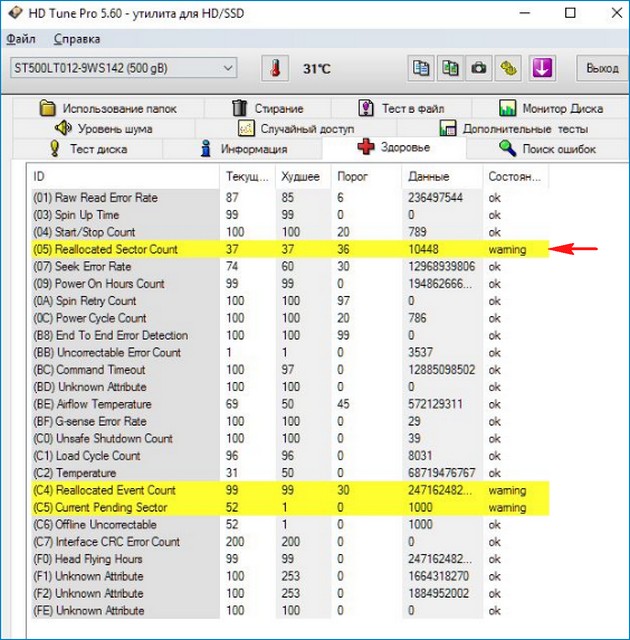Click the copy text to clipboard icon
The image size is (630, 640).
(x=422, y=68)
